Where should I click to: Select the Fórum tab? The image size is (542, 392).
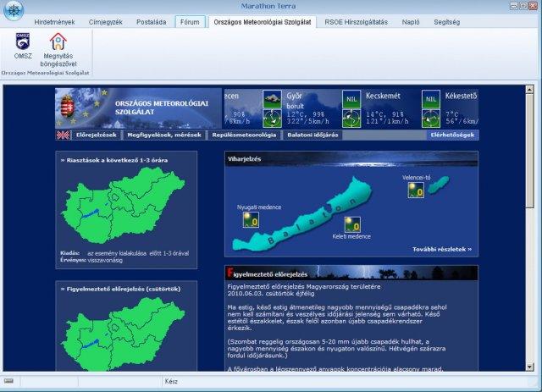pos(189,21)
